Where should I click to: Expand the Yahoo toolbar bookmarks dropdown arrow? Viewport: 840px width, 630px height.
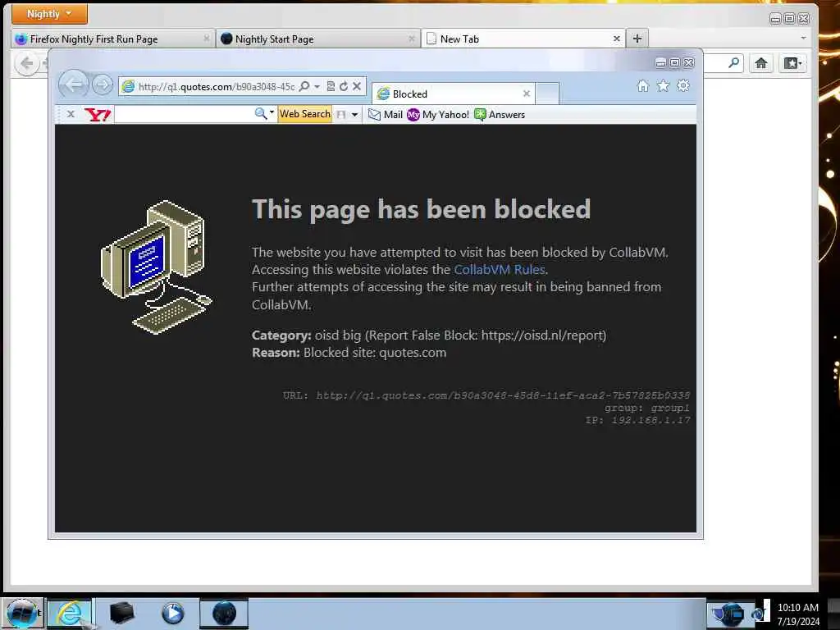[354, 115]
